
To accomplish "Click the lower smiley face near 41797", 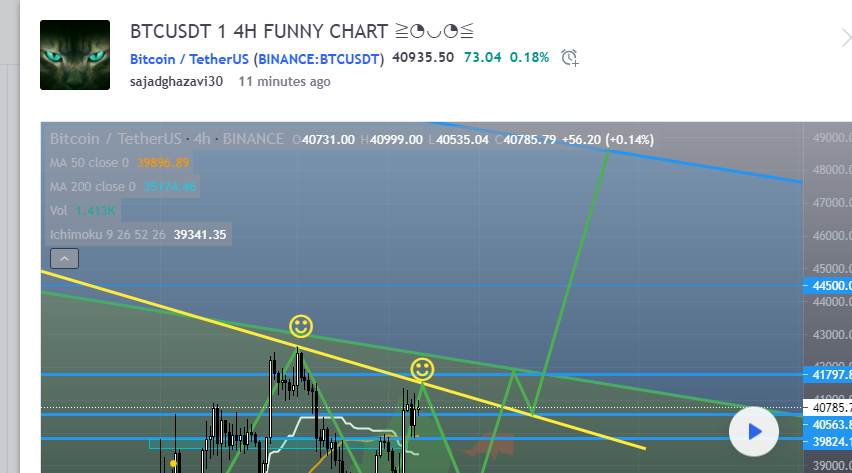I will pos(422,368).
